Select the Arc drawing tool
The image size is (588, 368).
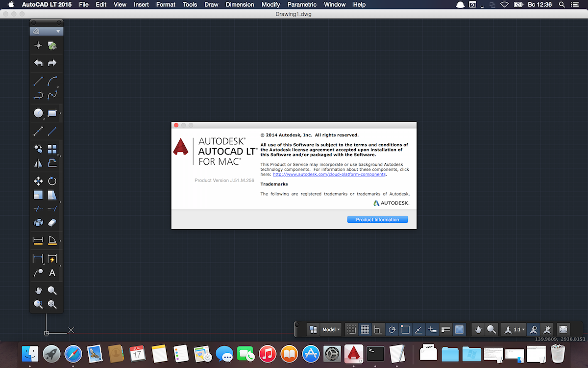click(52, 81)
